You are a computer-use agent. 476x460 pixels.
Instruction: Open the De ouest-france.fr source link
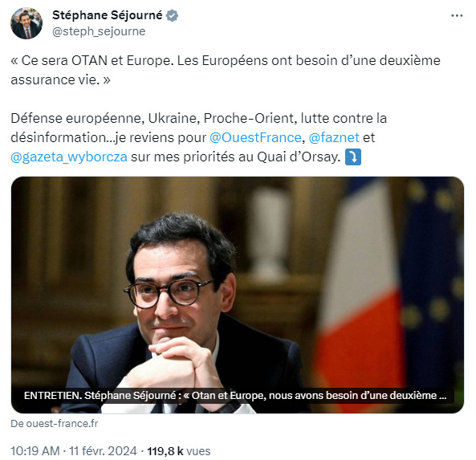tap(55, 424)
